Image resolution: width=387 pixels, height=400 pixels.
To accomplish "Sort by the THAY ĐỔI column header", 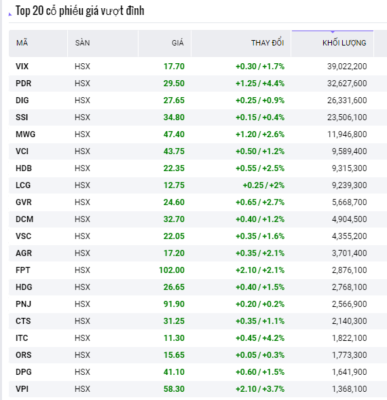I will coord(267,43).
